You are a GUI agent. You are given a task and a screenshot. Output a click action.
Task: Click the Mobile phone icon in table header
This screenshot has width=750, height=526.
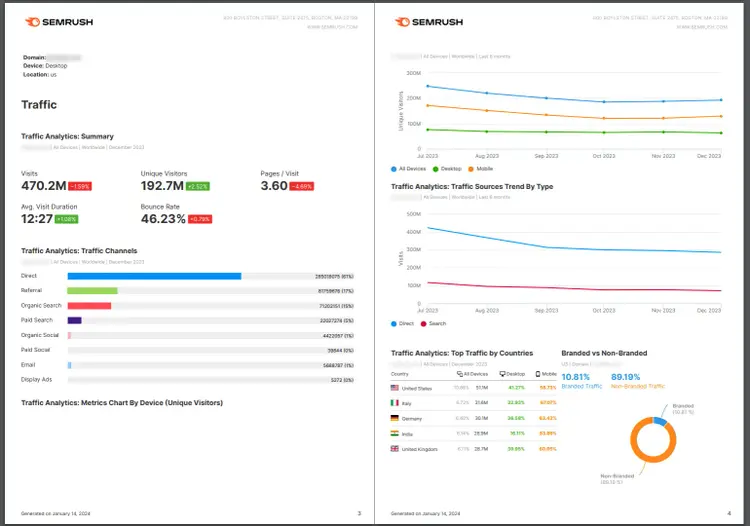point(538,374)
